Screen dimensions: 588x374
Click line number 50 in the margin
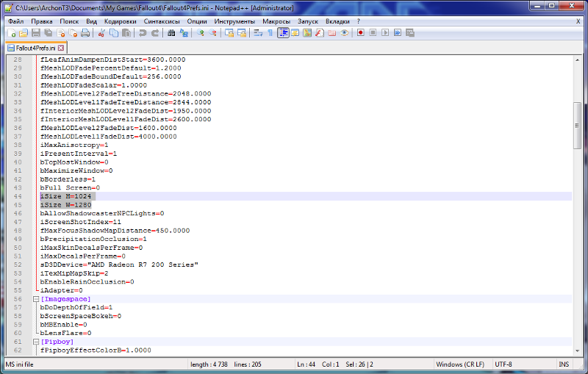point(18,248)
